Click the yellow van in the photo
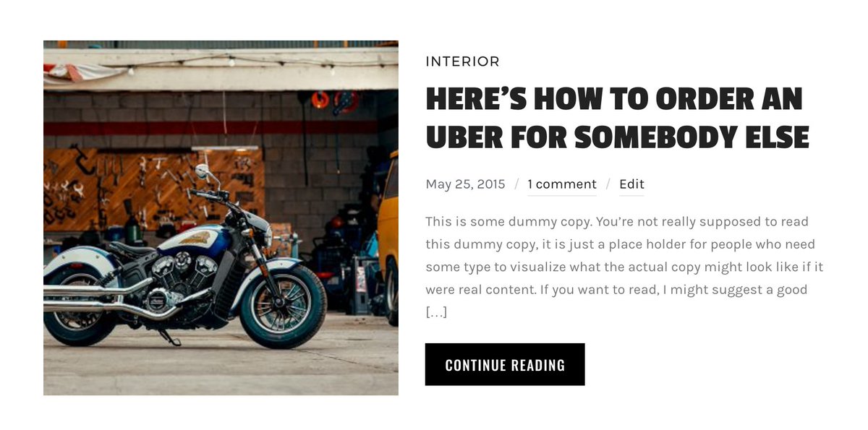 388,235
